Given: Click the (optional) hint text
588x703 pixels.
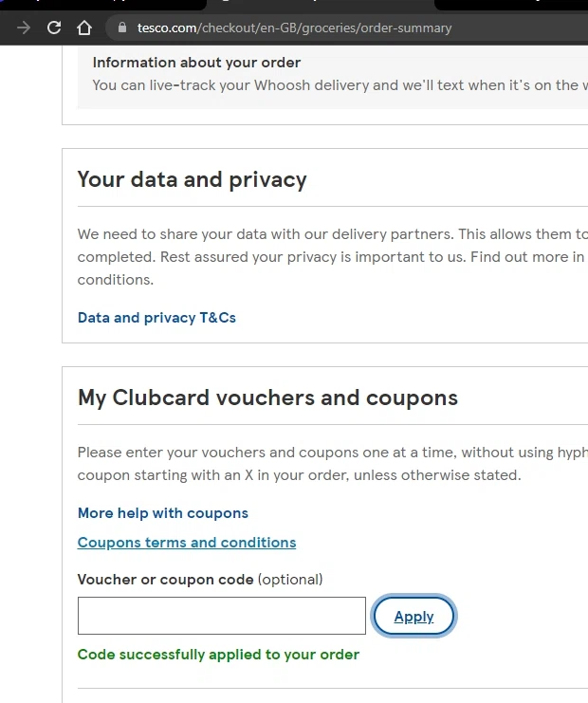Looking at the screenshot, I should coord(290,579).
